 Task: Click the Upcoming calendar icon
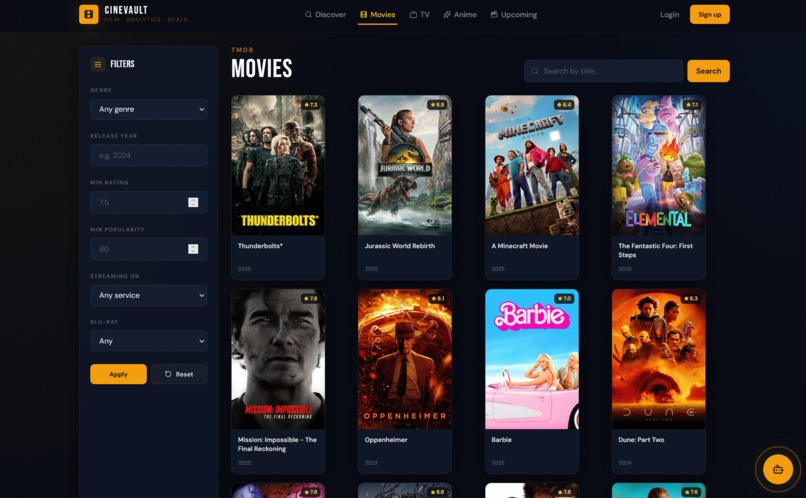point(494,14)
